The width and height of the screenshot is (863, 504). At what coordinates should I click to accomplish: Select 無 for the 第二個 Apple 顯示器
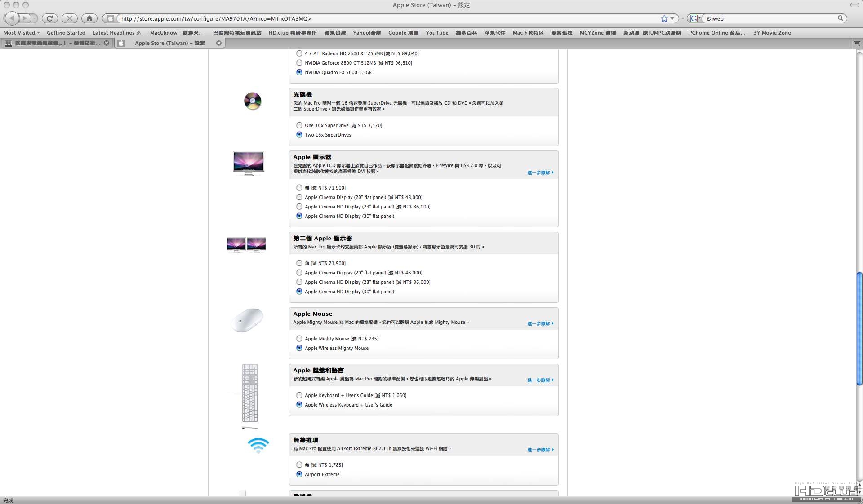click(x=299, y=263)
